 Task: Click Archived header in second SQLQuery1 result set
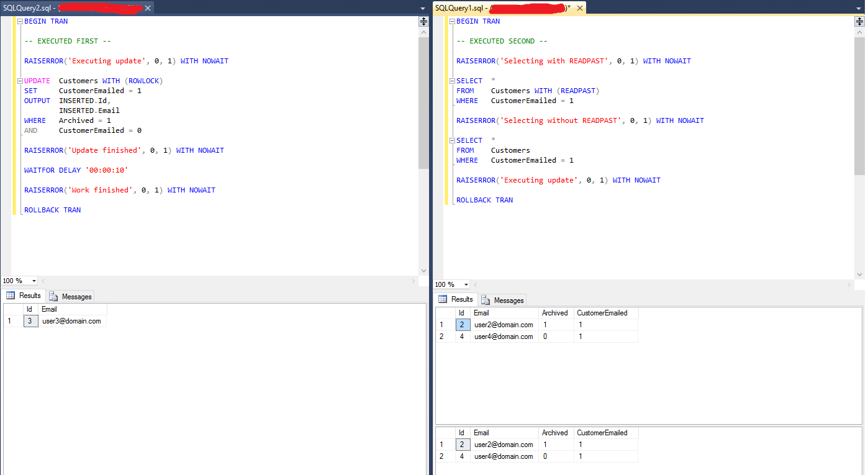(556, 433)
